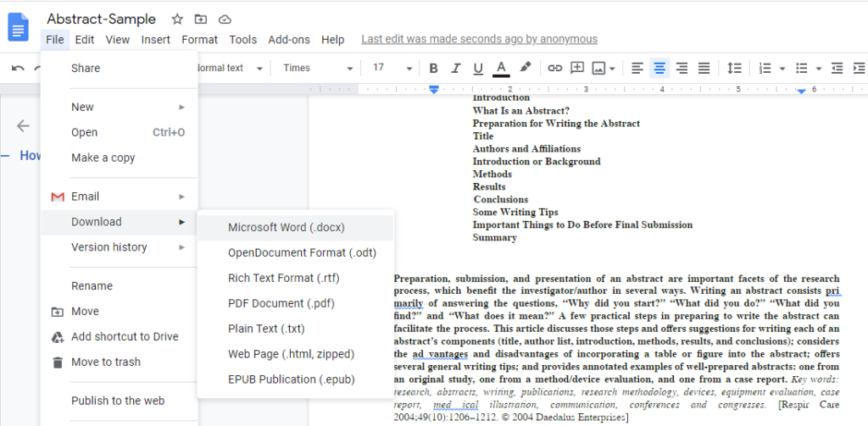Expand the Email submenu
This screenshot has height=426, width=868.
point(119,196)
